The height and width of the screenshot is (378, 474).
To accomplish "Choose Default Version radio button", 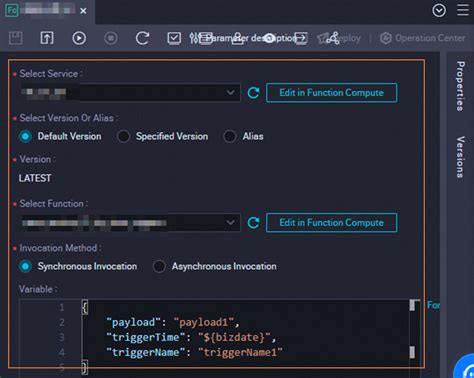I will (25, 136).
